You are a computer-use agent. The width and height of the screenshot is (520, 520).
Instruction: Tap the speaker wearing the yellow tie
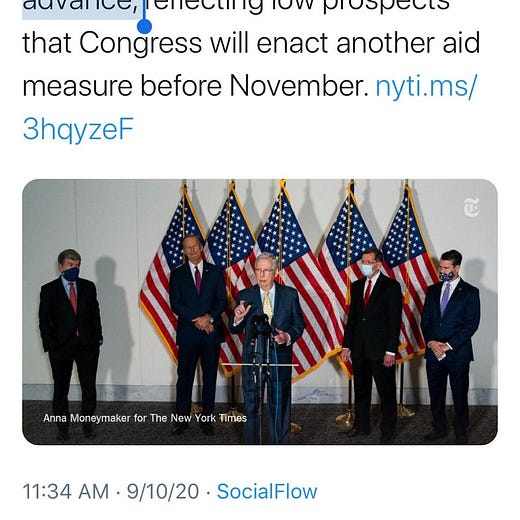(x=267, y=347)
